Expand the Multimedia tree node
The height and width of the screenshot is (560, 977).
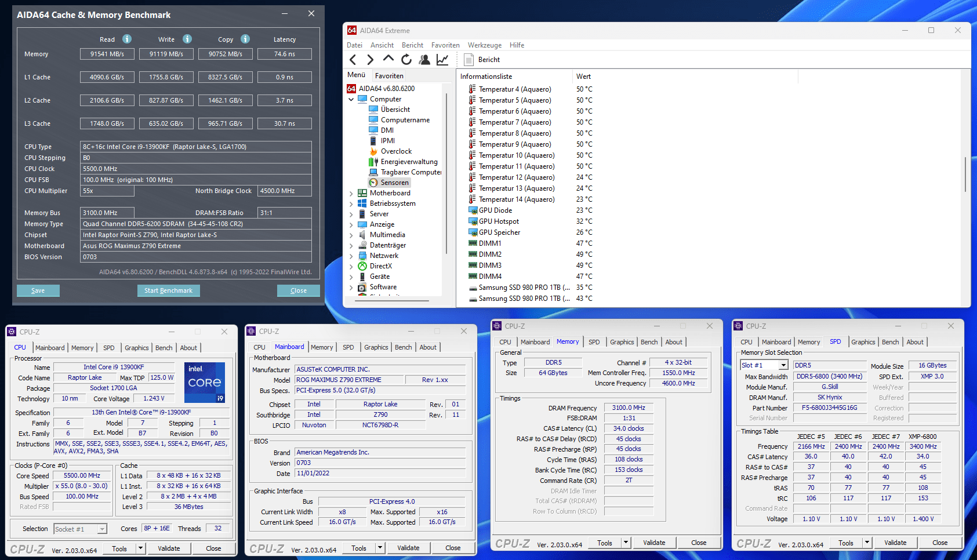(351, 235)
